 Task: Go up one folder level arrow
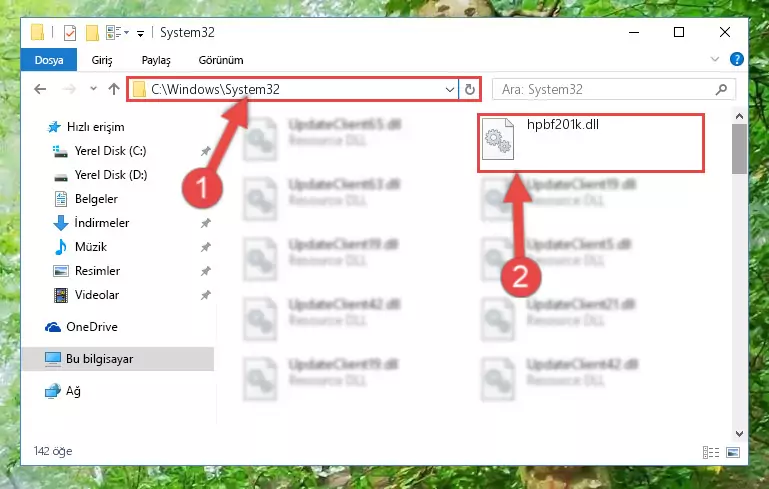[114, 89]
